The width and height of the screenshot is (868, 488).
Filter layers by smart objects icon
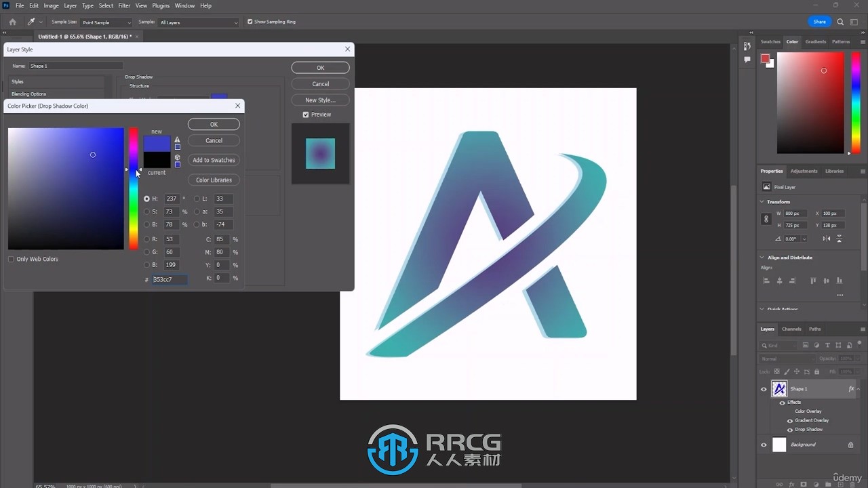[x=849, y=346]
